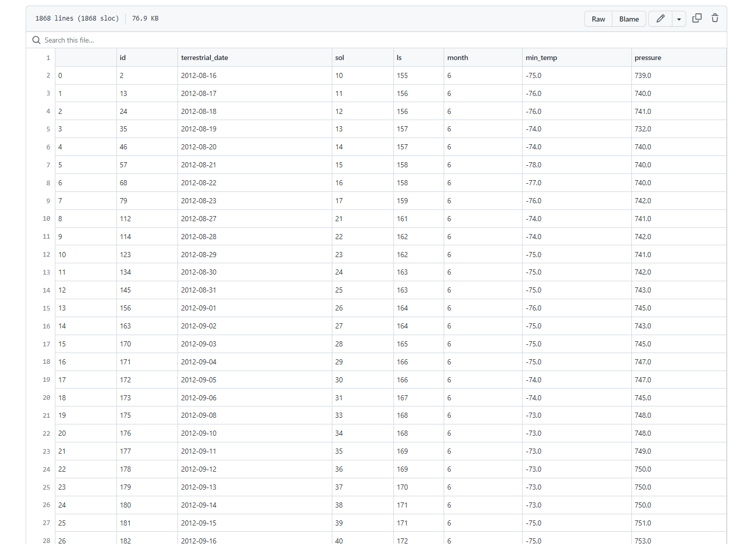Copy raw file contents

(x=697, y=18)
